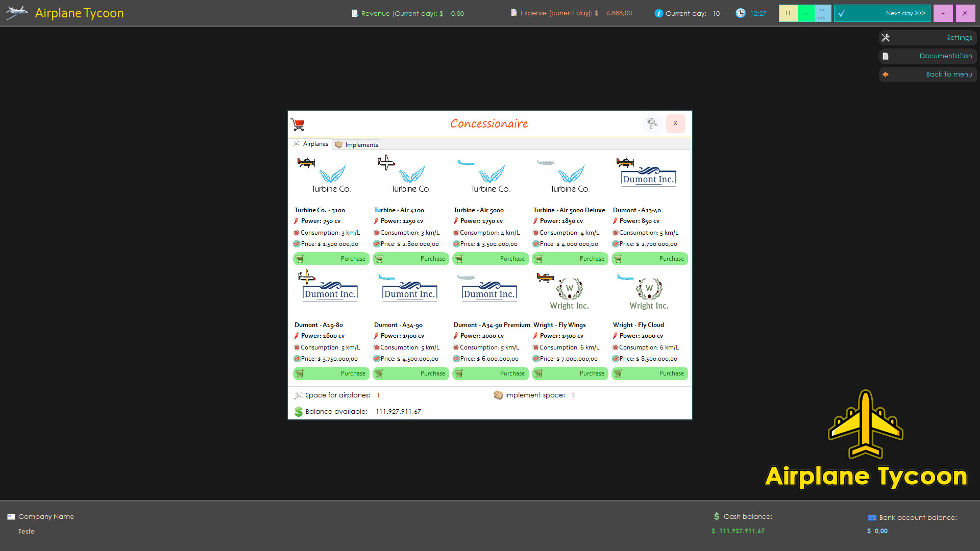
Task: Close the Concessionaire window with its X button
Action: pyautogui.click(x=675, y=123)
